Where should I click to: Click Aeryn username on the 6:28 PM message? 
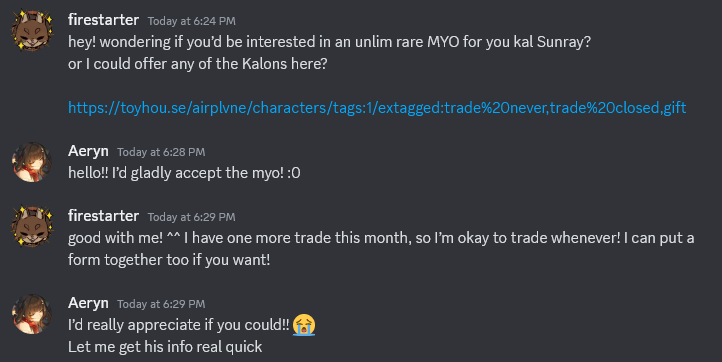click(x=88, y=151)
